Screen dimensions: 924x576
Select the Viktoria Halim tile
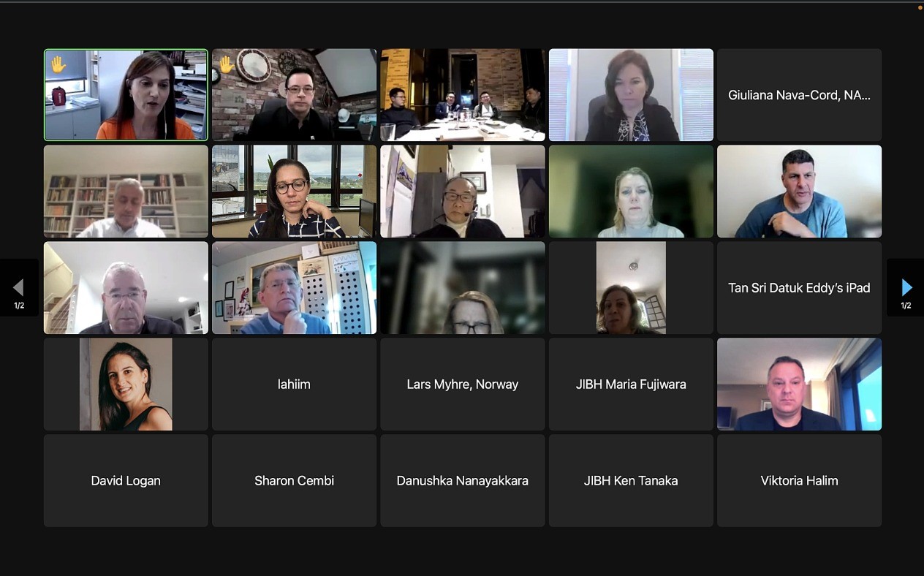click(799, 481)
